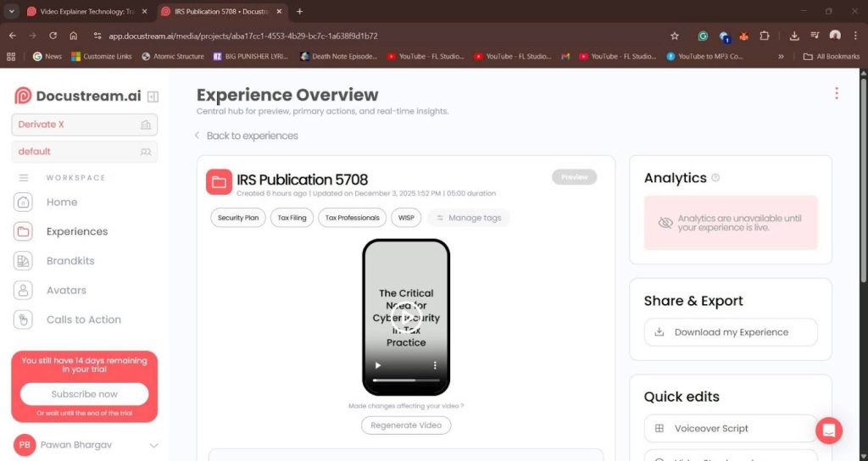This screenshot has height=461, width=868.
Task: Play video with center play overlay
Action: (406, 318)
